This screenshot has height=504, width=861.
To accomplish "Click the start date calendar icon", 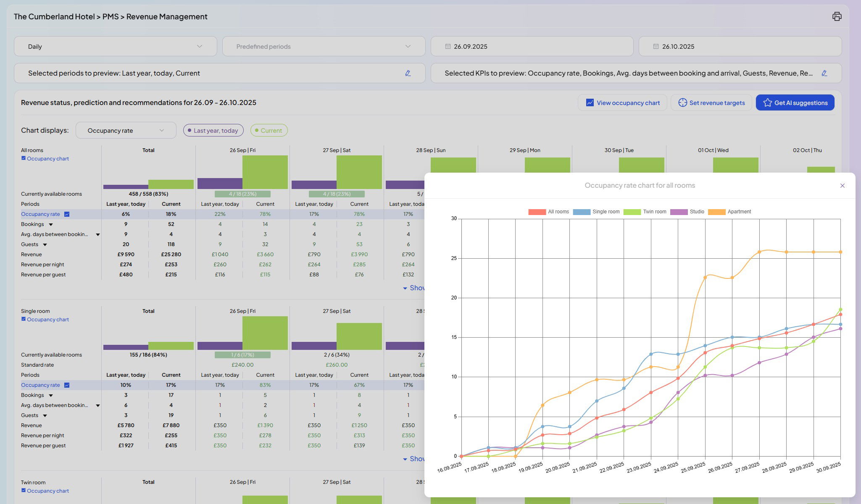I will [x=448, y=47].
